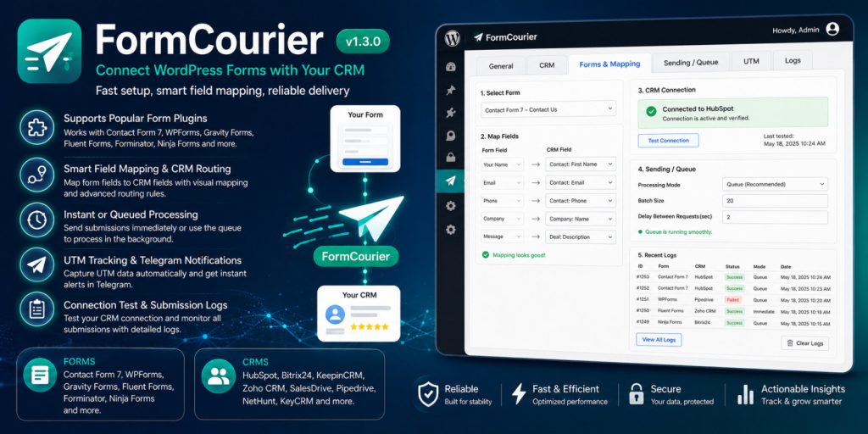Switch to the General tab
Image resolution: width=868 pixels, height=434 pixels.
tap(501, 66)
